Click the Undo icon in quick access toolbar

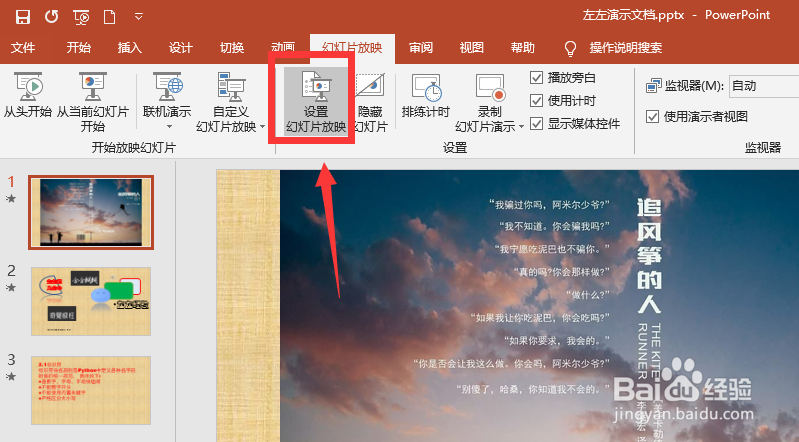coord(51,17)
